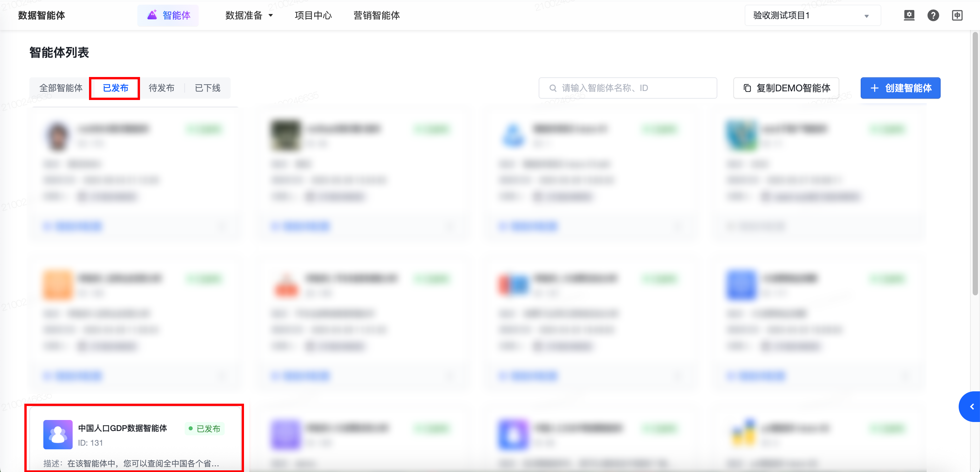Screen dimensions: 980x472
Task: Click the search magnifier icon
Action: [x=553, y=88]
